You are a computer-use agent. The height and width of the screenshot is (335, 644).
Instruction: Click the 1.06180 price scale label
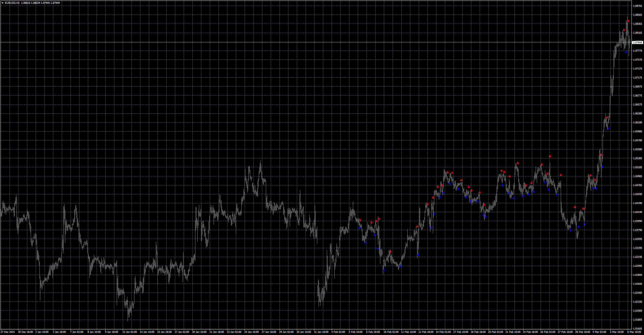click(x=637, y=123)
